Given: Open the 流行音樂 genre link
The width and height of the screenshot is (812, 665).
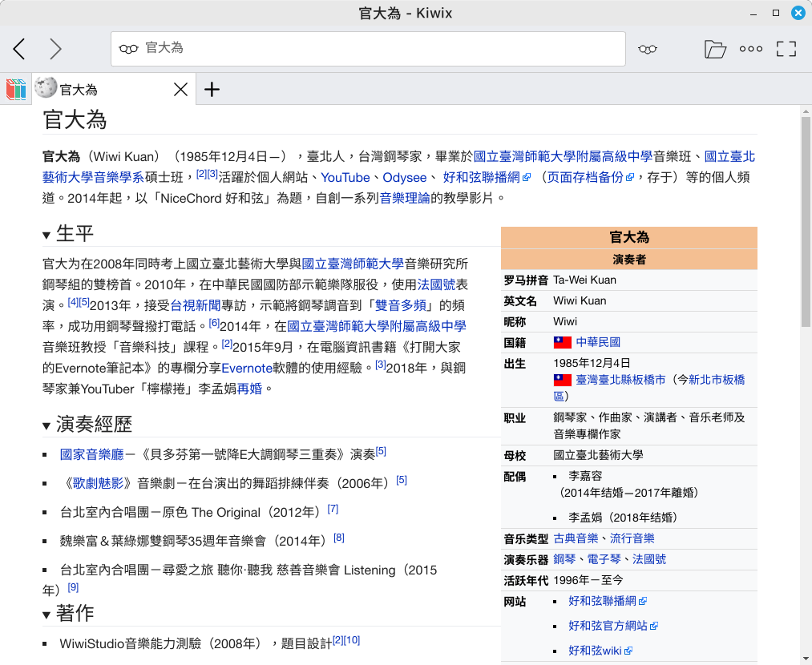Looking at the screenshot, I should pos(632,538).
